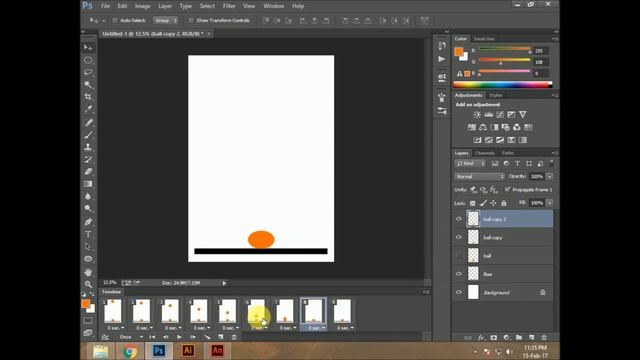Select the Zoom tool
The height and width of the screenshot is (360, 640).
(88, 284)
